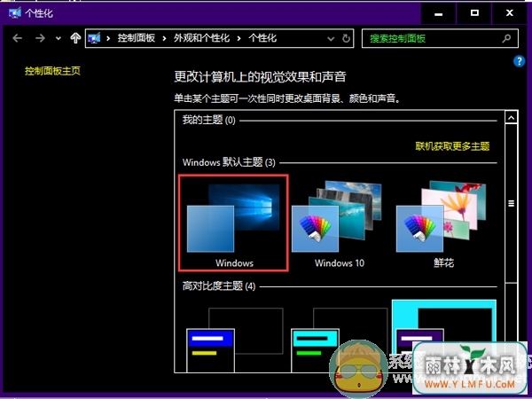Go up one level with up arrow
This screenshot has height=399, width=532.
75,38
